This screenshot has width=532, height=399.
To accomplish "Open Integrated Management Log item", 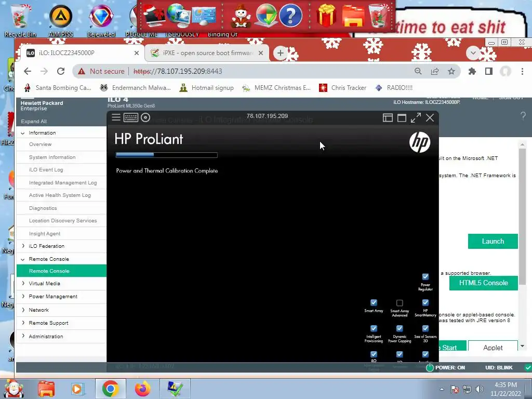I will pyautogui.click(x=63, y=182).
